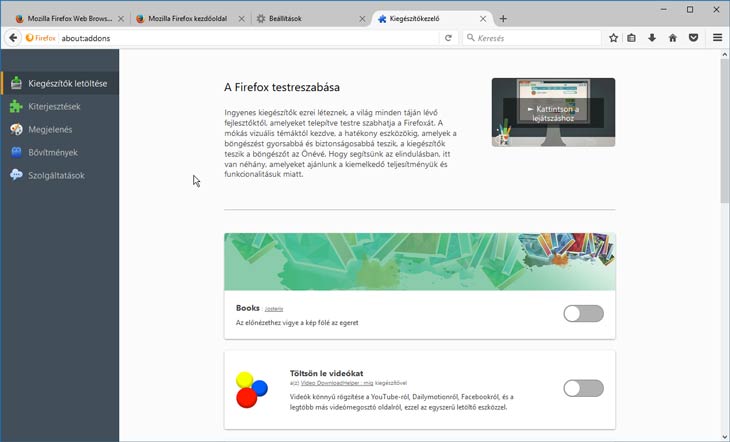The height and width of the screenshot is (442, 730).
Task: Close the Mozilla Firefox Web Browser tab
Action: tap(121, 19)
